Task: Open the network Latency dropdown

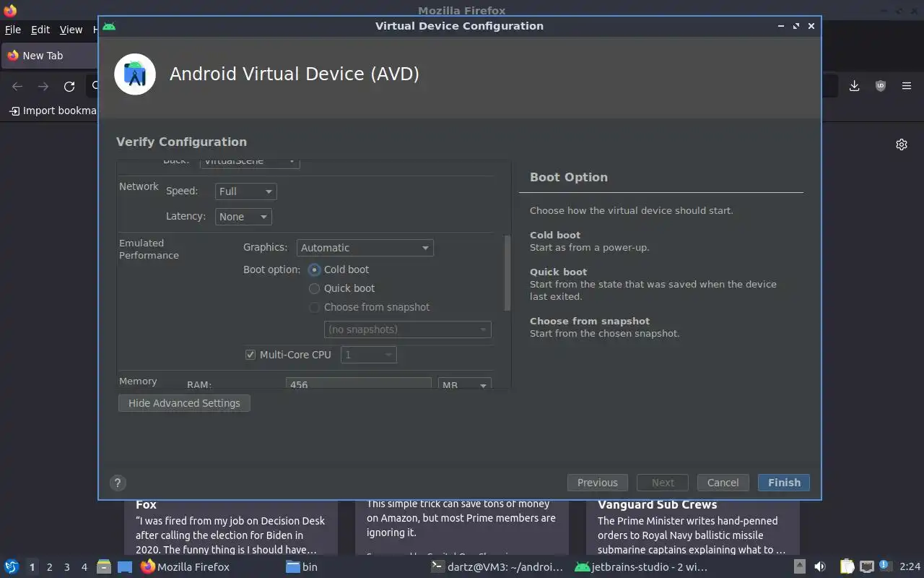Action: coord(243,217)
